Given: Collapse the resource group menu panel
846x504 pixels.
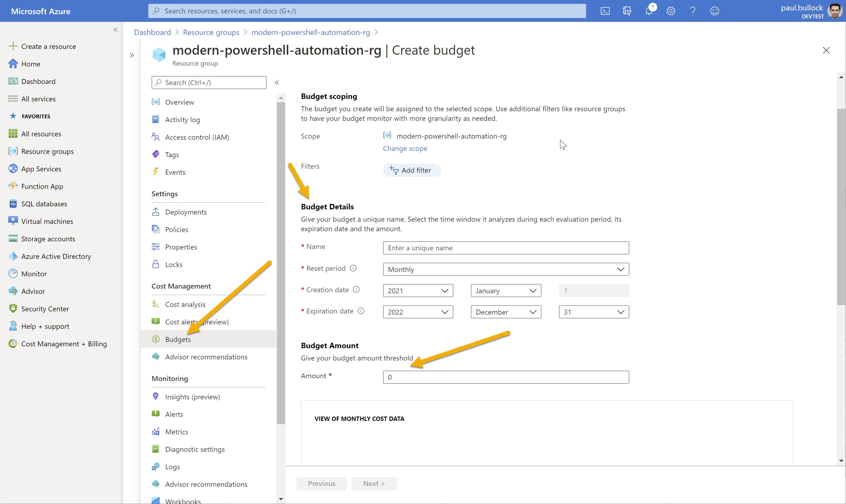Looking at the screenshot, I should (x=277, y=83).
